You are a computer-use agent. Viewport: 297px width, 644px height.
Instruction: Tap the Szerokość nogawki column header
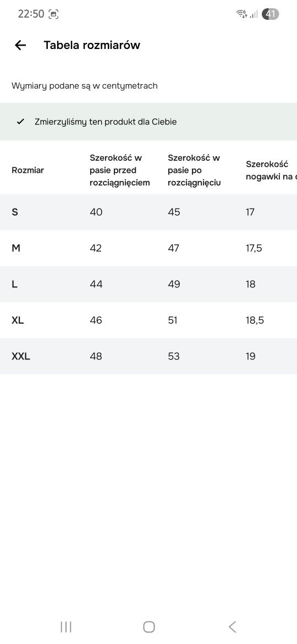pyautogui.click(x=271, y=171)
